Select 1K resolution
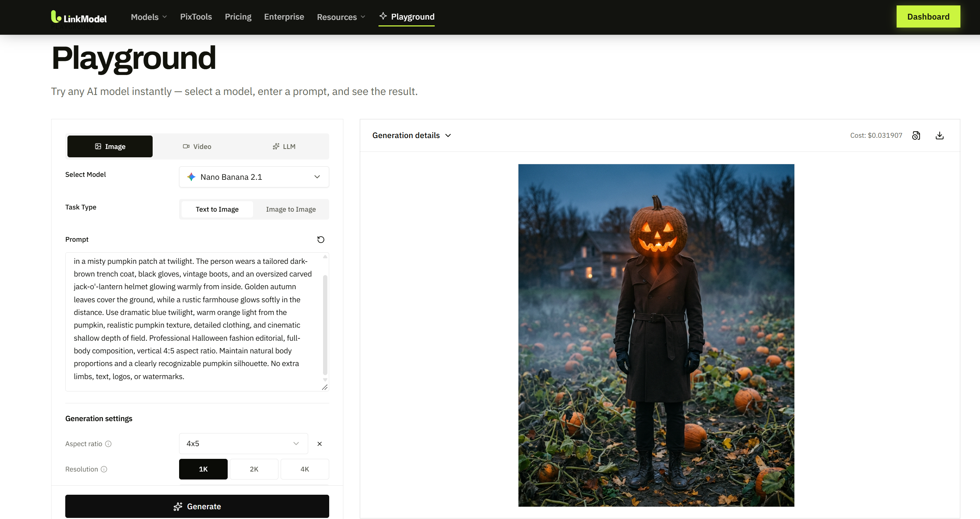 (203, 469)
